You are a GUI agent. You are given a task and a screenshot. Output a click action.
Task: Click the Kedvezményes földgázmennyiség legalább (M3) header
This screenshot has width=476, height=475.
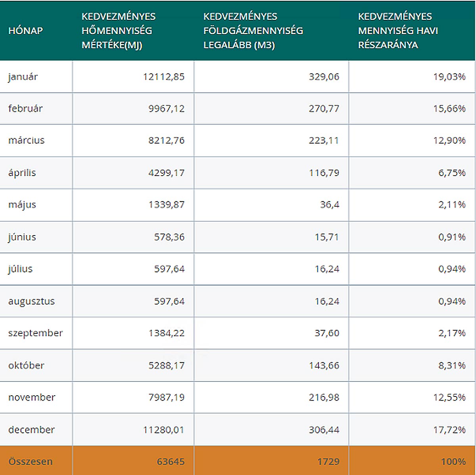point(253,31)
